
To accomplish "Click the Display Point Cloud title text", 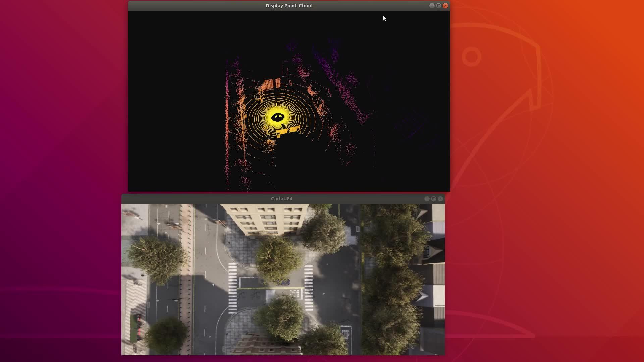I will point(289,6).
